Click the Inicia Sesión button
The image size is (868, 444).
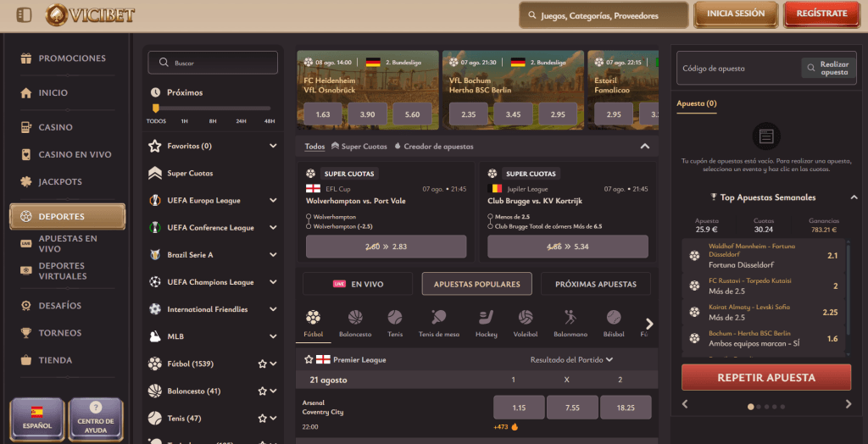736,14
